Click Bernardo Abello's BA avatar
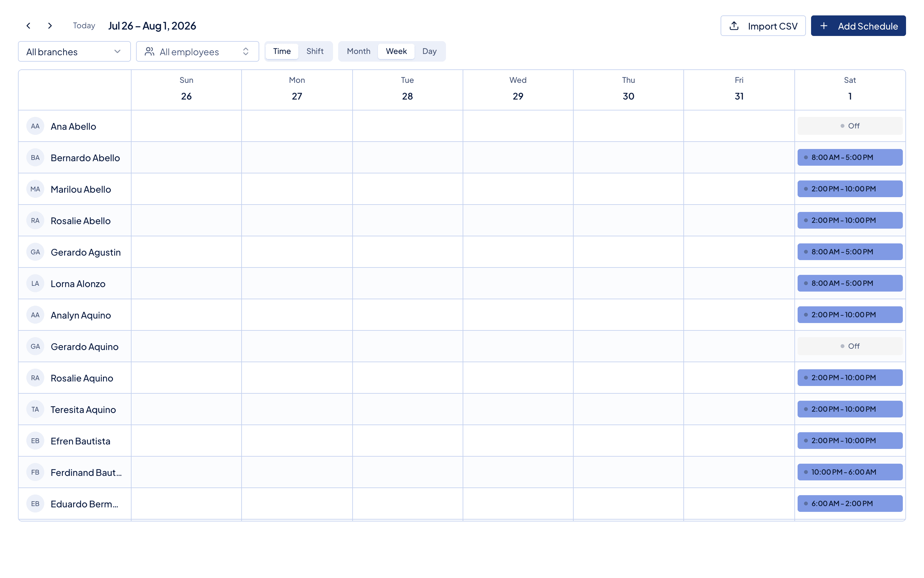This screenshot has width=924, height=578. 35,157
